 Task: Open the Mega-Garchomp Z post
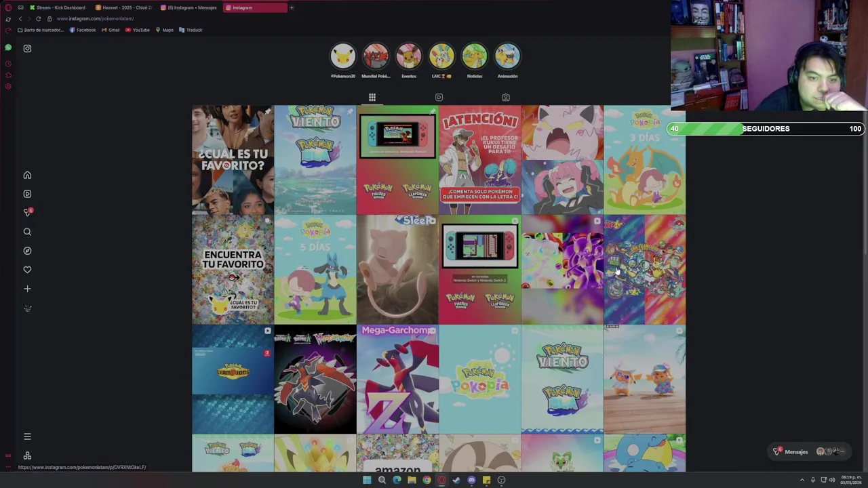(x=397, y=380)
